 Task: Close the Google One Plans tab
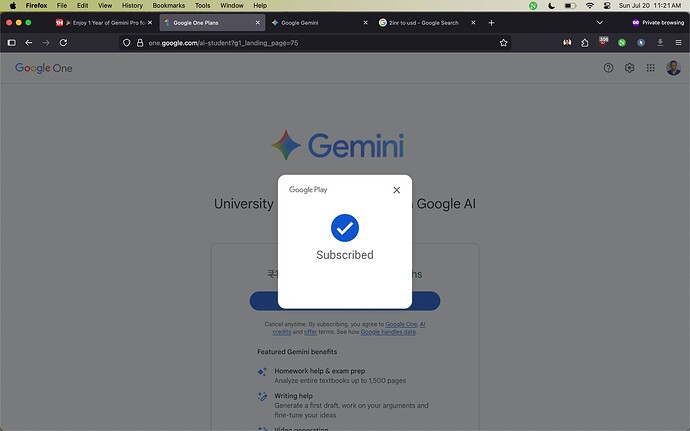point(257,22)
